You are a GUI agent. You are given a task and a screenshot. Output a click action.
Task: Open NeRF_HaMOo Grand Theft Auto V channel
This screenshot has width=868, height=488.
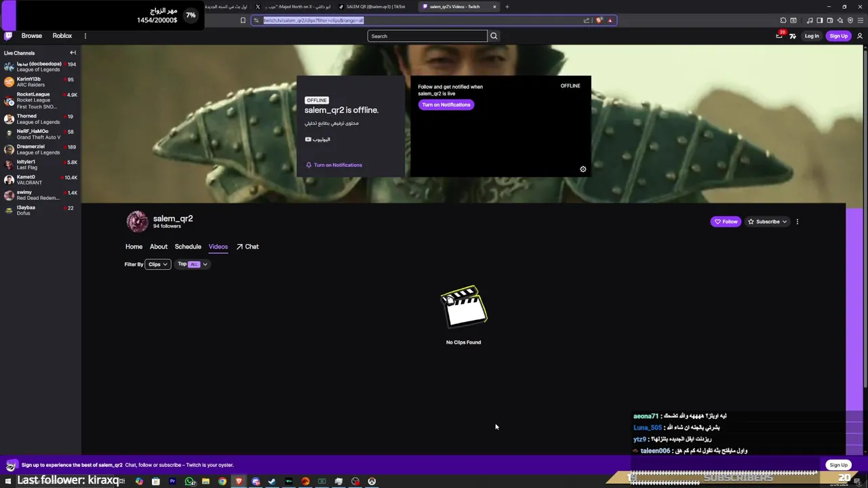click(41, 134)
